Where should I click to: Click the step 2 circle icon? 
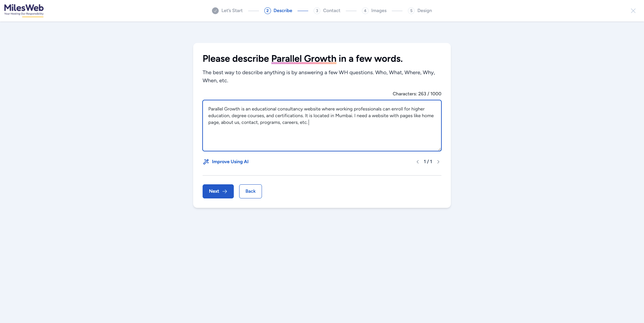(267, 11)
